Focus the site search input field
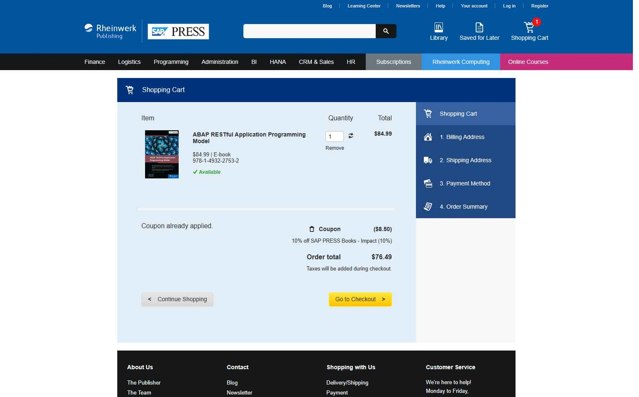Image resolution: width=639 pixels, height=397 pixels. point(309,31)
